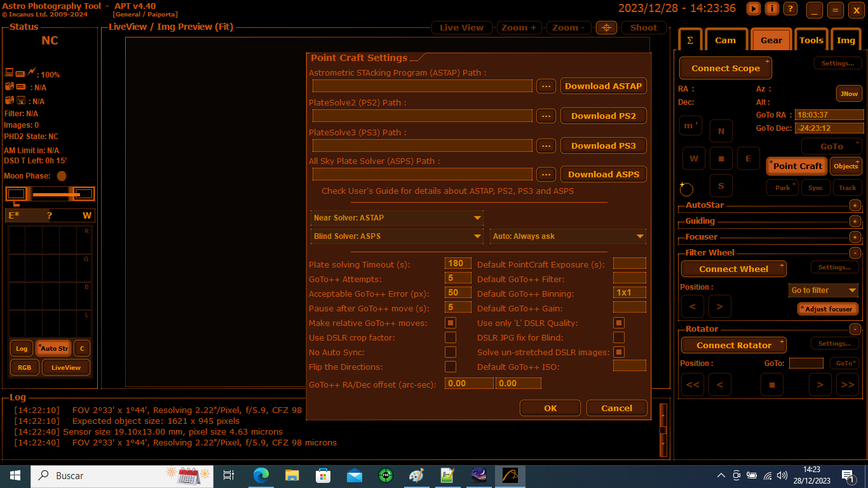Enable Use DSLR crop factor checkbox

click(x=451, y=337)
